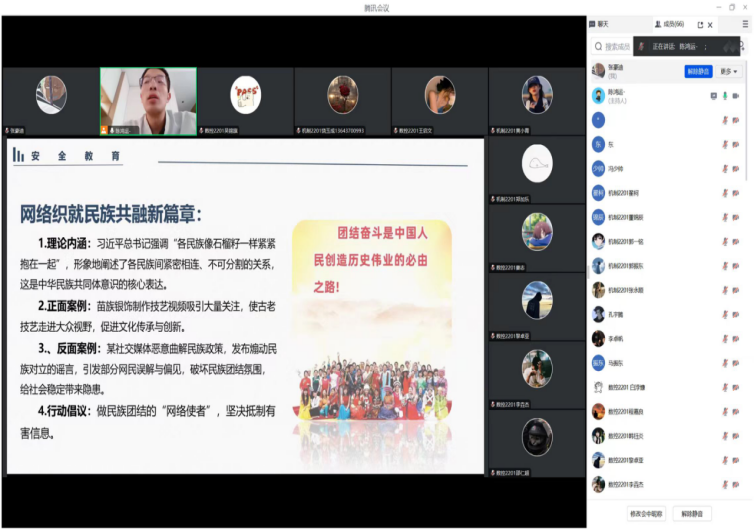This screenshot has height=530, width=754.
Task: Open the 更多 dropdown beside 张蒙迪
Action: point(727,72)
